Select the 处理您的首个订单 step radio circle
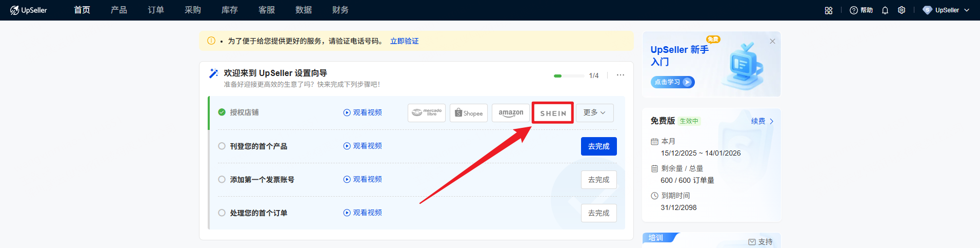This screenshot has height=248, width=980. pyautogui.click(x=222, y=213)
